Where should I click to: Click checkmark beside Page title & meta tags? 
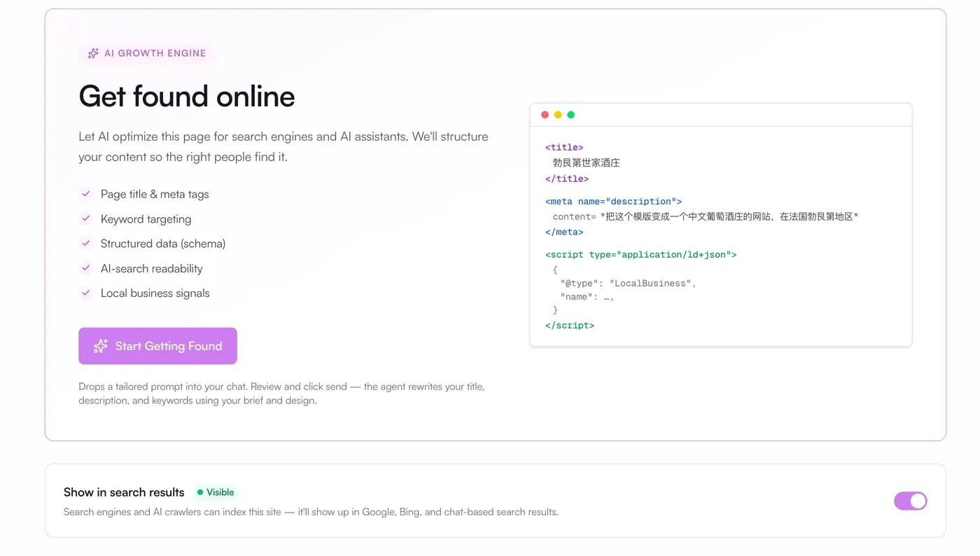coord(85,194)
